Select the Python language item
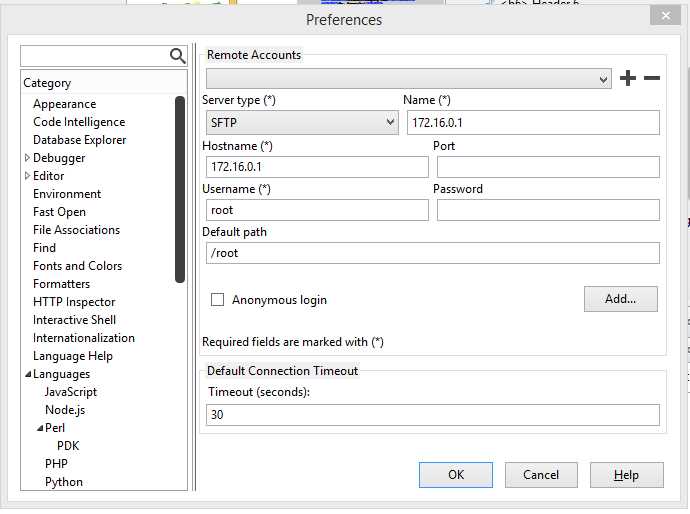 [x=64, y=482]
